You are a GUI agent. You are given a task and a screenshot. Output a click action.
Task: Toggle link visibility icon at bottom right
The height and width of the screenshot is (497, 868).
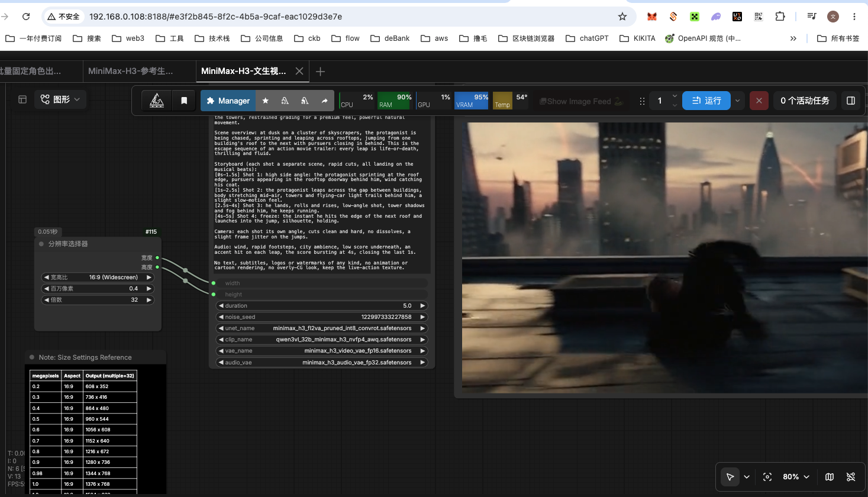851,477
